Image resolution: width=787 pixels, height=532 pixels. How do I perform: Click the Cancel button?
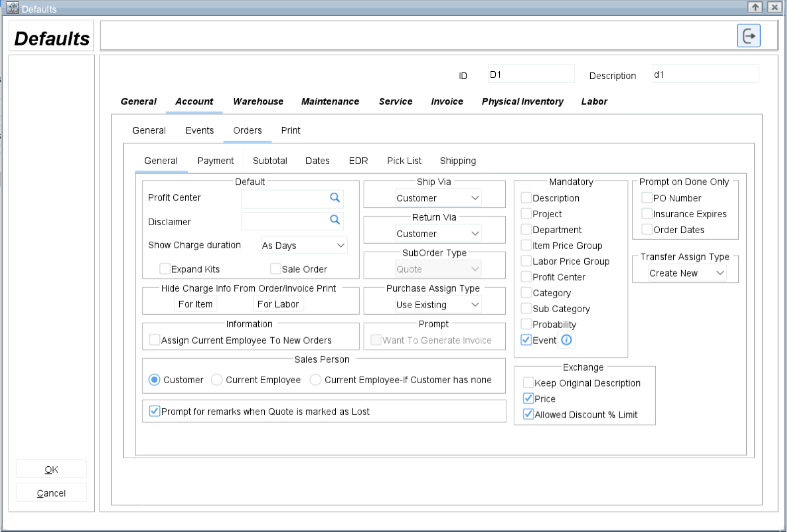tap(51, 493)
